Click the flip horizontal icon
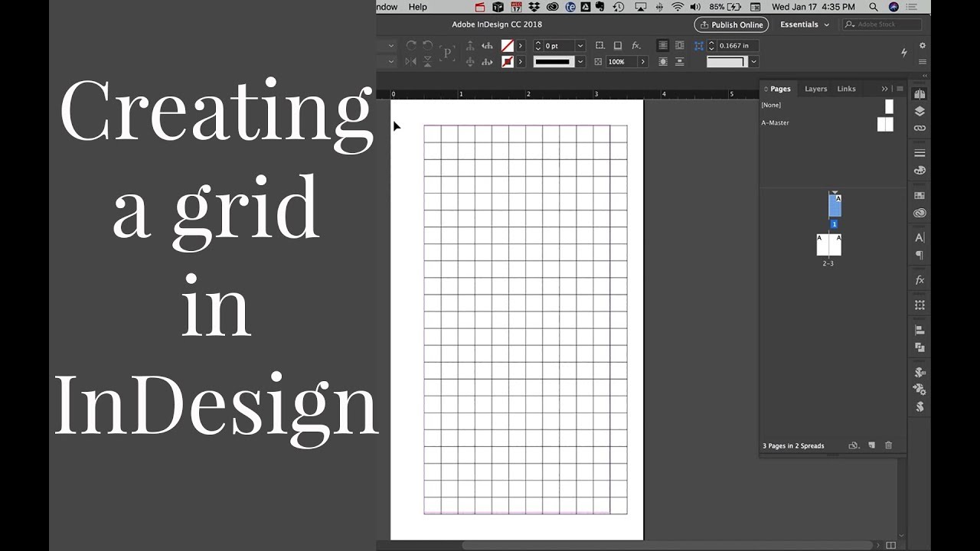The image size is (980, 551). point(411,62)
